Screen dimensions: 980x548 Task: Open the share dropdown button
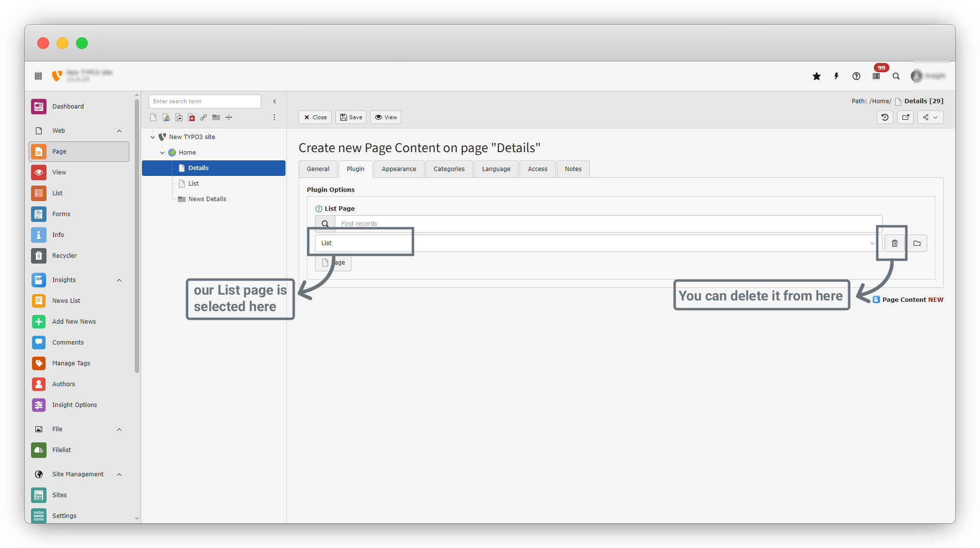click(930, 117)
